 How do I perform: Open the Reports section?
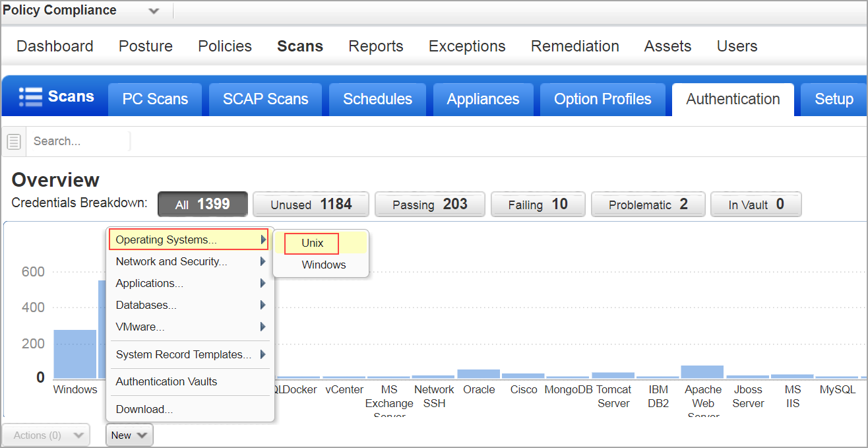coord(376,46)
